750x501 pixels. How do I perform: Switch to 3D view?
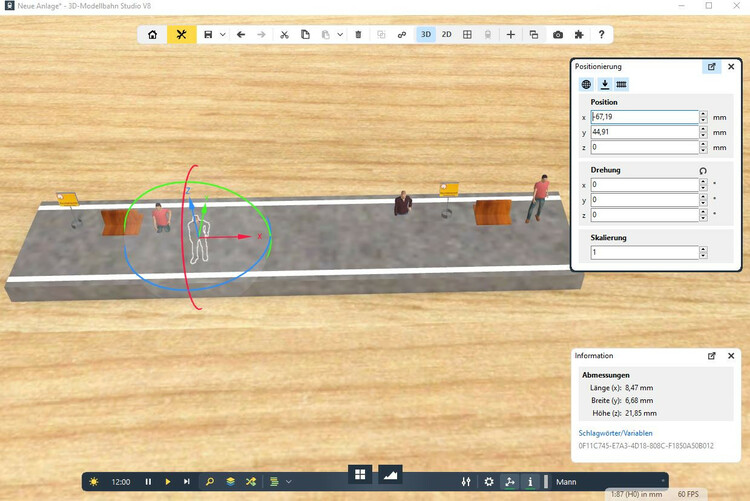point(426,34)
